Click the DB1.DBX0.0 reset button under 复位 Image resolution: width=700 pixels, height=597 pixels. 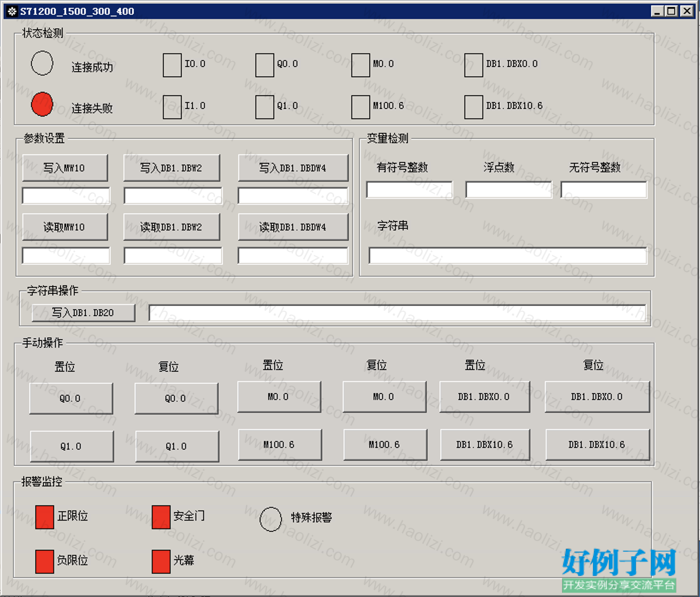tap(597, 397)
